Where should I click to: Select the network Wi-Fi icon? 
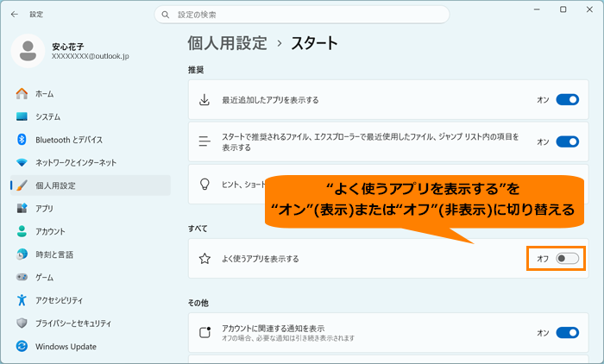(22, 162)
